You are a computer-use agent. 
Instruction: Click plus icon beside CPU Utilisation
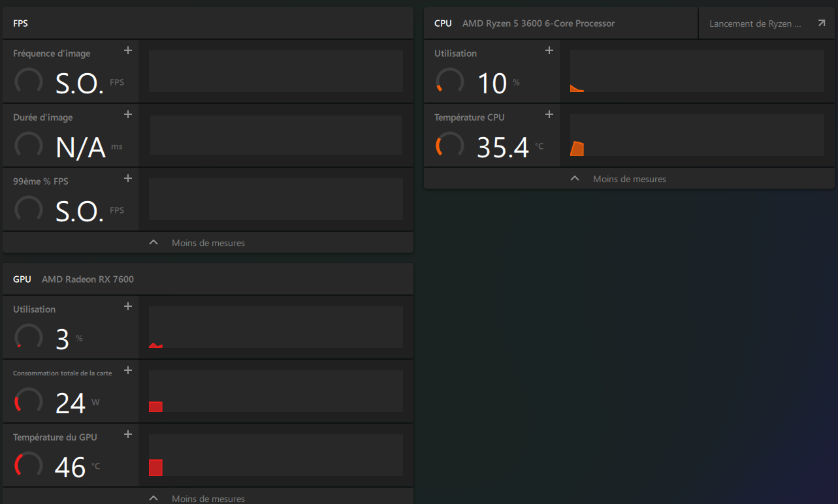point(549,50)
